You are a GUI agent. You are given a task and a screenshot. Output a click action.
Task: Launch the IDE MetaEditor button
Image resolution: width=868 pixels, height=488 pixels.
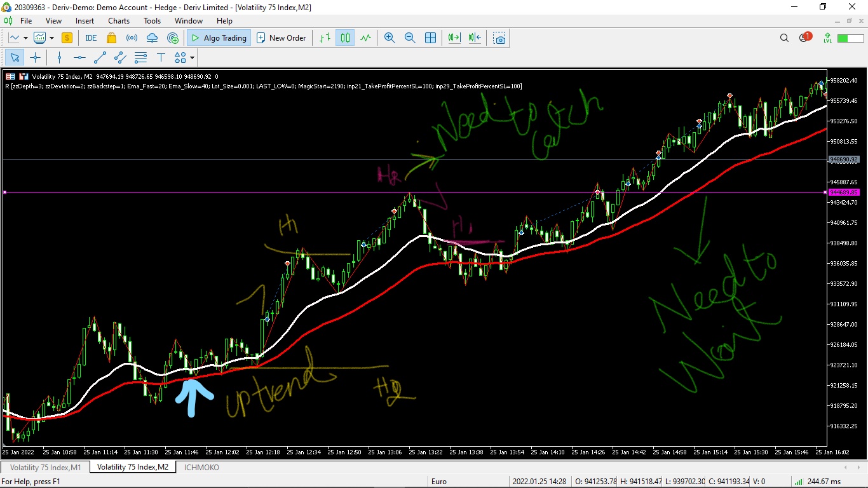coord(91,38)
